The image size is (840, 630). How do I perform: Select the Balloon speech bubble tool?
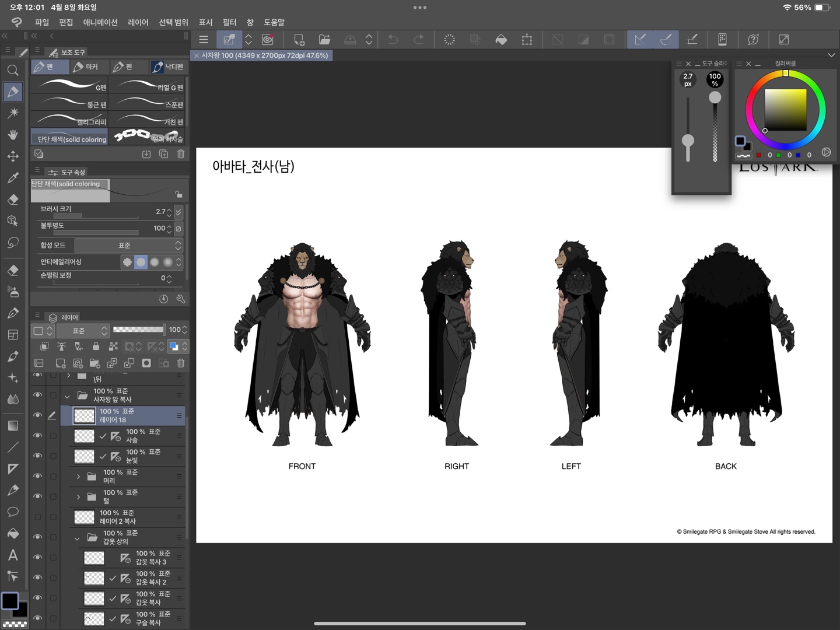coord(13,512)
